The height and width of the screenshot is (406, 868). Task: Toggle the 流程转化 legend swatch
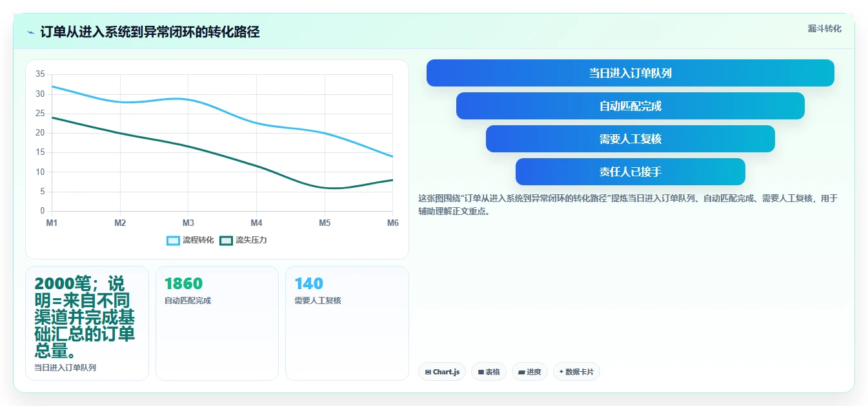(x=173, y=240)
